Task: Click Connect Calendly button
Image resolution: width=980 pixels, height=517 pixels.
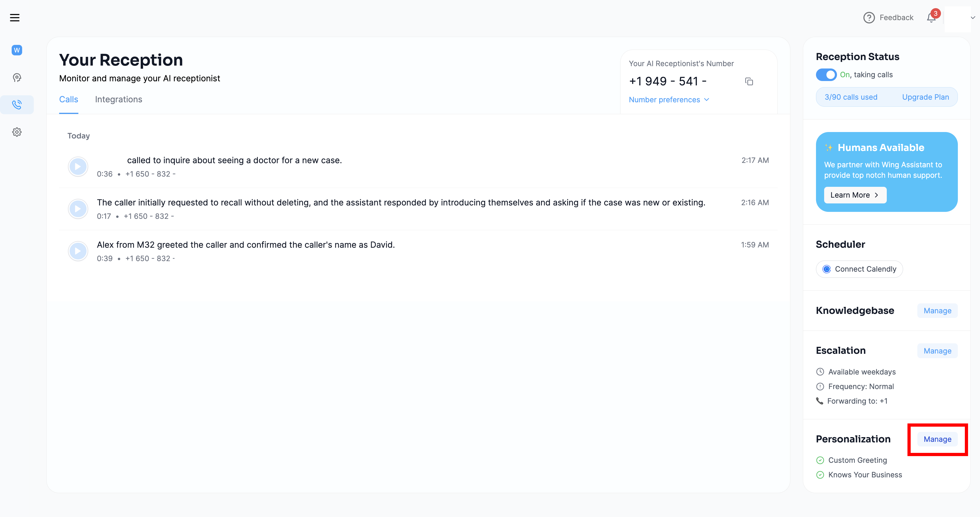Action: pos(859,269)
